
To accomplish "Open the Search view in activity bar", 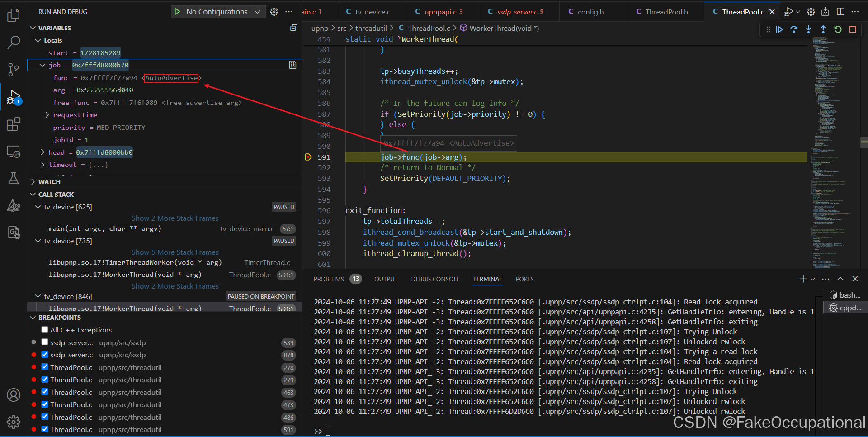I will (x=14, y=43).
